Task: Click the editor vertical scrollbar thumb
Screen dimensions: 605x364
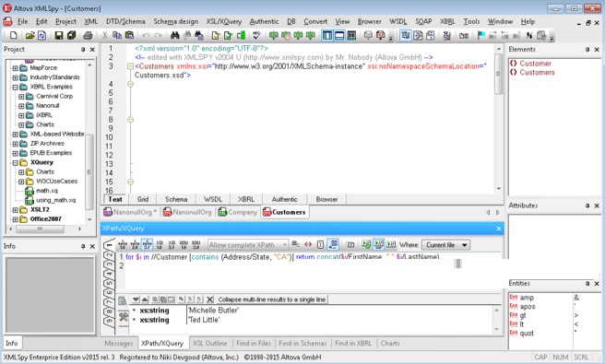Action: coord(498,74)
